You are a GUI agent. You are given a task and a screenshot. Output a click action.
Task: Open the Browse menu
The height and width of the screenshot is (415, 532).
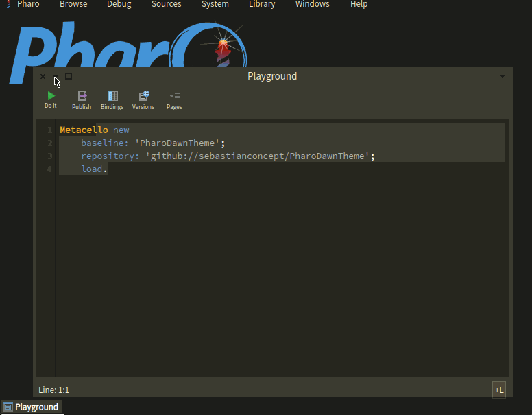[73, 4]
